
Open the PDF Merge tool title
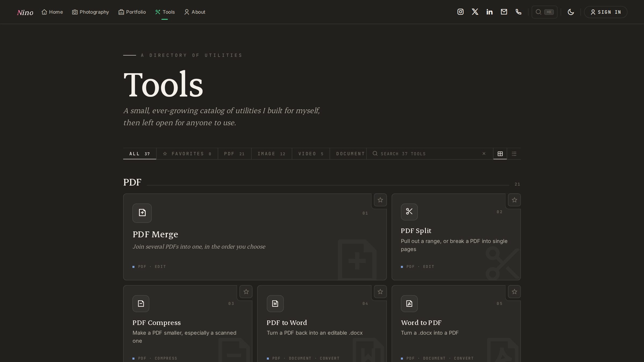pos(155,234)
